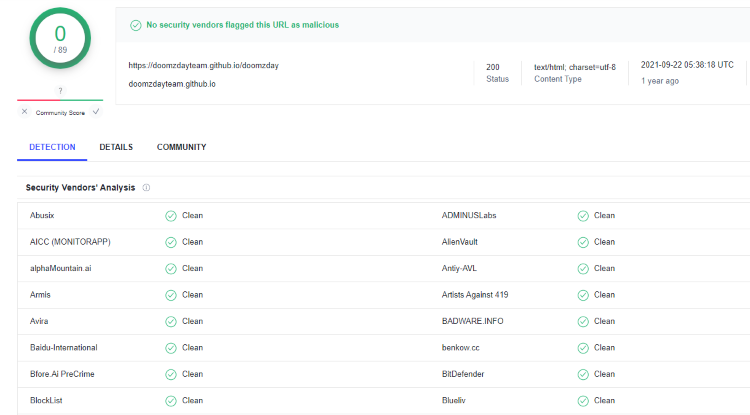This screenshot has height=415, width=750.
Task: Click the Security Vendors' Analysis heading
Action: pyautogui.click(x=80, y=187)
